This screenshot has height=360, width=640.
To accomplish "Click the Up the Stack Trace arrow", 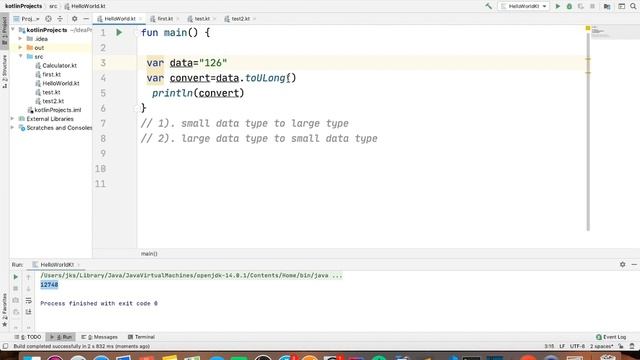I will tap(28, 277).
